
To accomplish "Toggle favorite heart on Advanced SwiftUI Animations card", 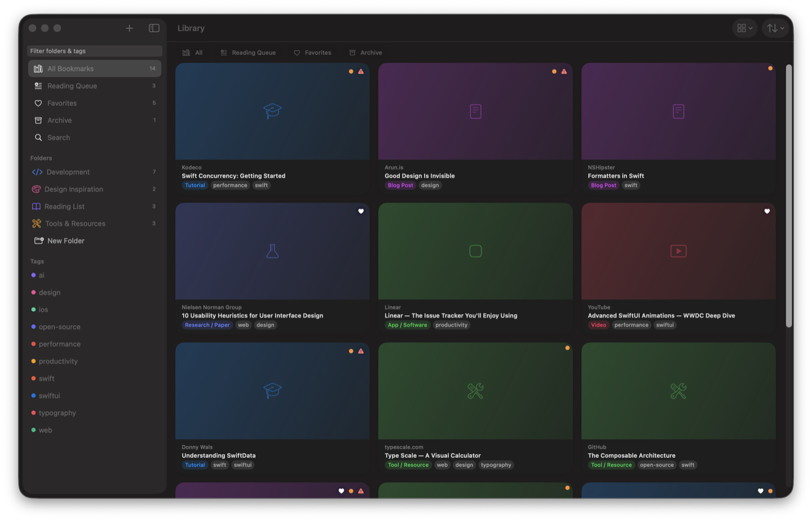I will tap(767, 211).
